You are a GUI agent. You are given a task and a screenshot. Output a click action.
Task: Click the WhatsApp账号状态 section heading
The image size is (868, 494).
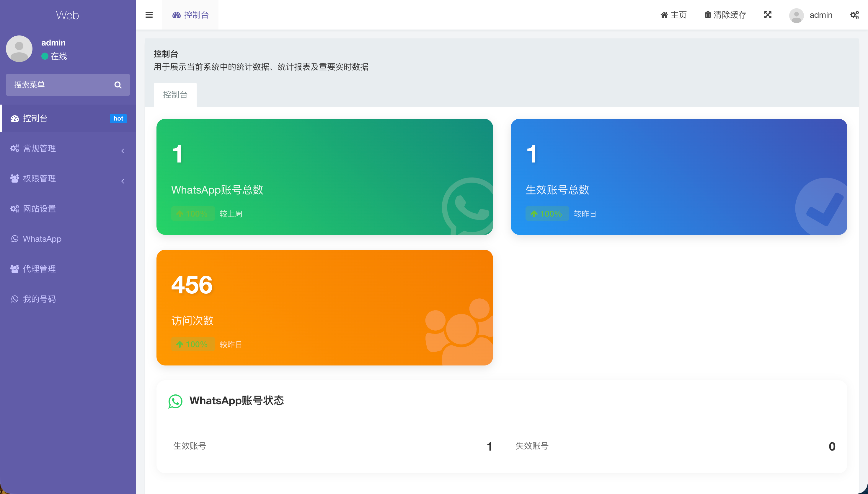[236, 401]
